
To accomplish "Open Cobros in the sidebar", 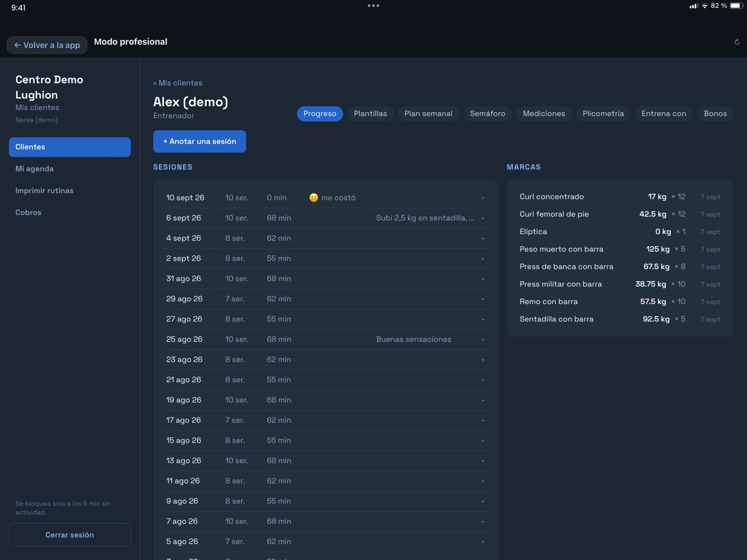I will (x=69, y=213).
